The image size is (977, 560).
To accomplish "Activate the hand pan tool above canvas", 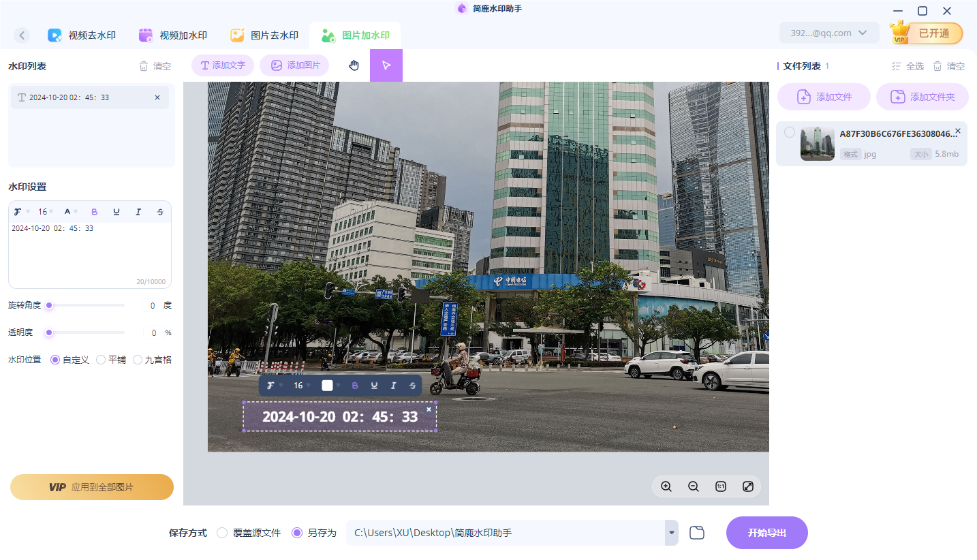I will click(354, 65).
